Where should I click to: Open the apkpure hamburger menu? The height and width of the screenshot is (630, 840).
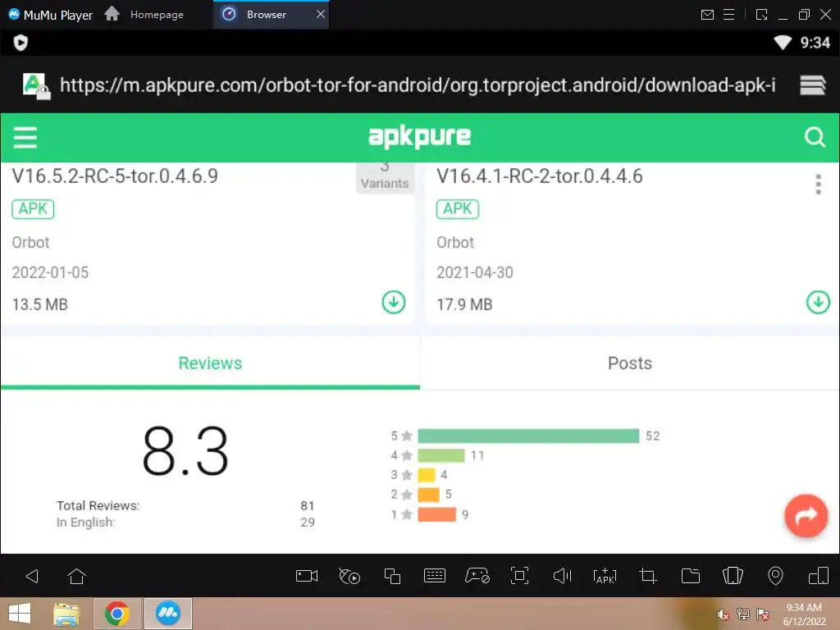click(x=25, y=137)
